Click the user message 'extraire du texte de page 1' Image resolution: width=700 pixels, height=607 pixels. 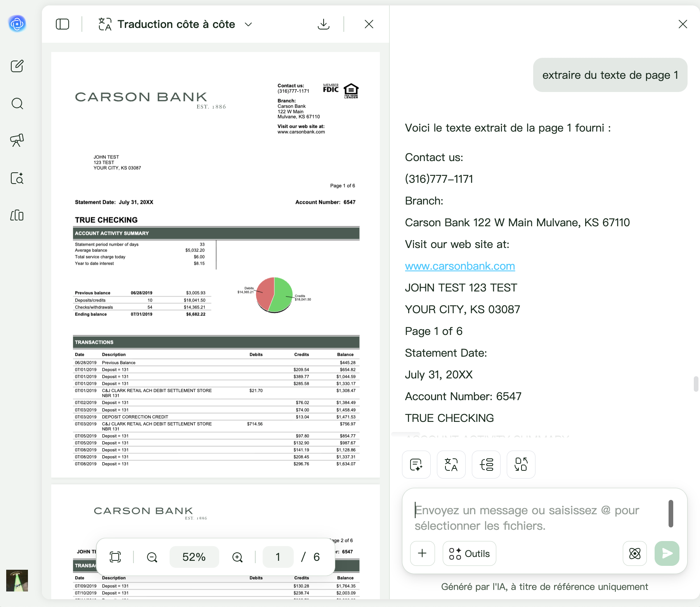[610, 75]
